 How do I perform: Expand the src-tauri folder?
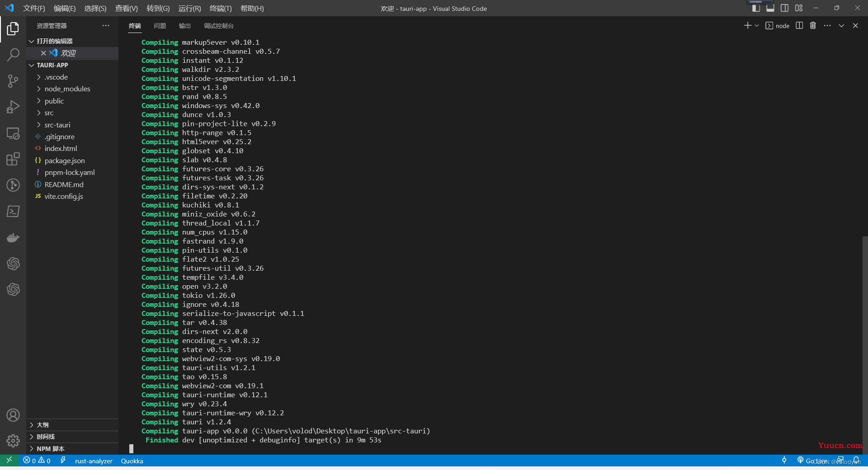[x=72, y=125]
